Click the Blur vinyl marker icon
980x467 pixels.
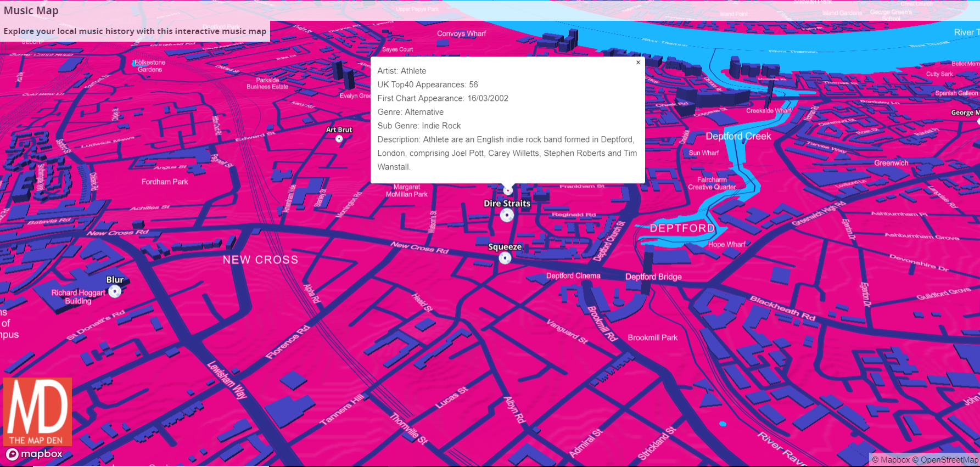click(115, 291)
